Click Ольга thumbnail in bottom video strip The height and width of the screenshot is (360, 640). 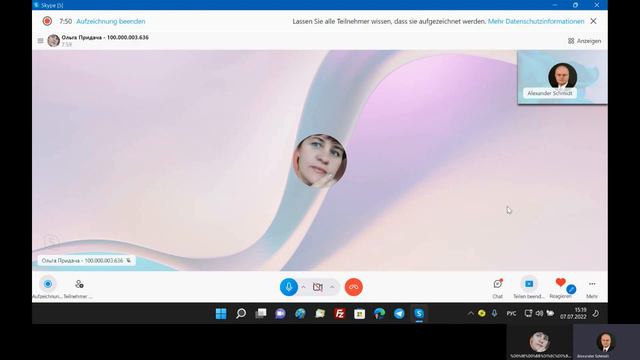tap(540, 342)
